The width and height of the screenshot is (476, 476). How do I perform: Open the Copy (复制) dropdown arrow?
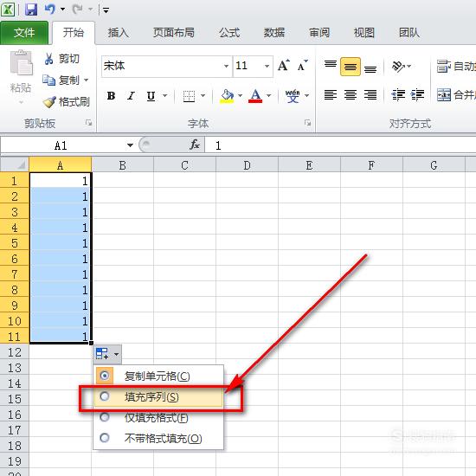pos(87,80)
